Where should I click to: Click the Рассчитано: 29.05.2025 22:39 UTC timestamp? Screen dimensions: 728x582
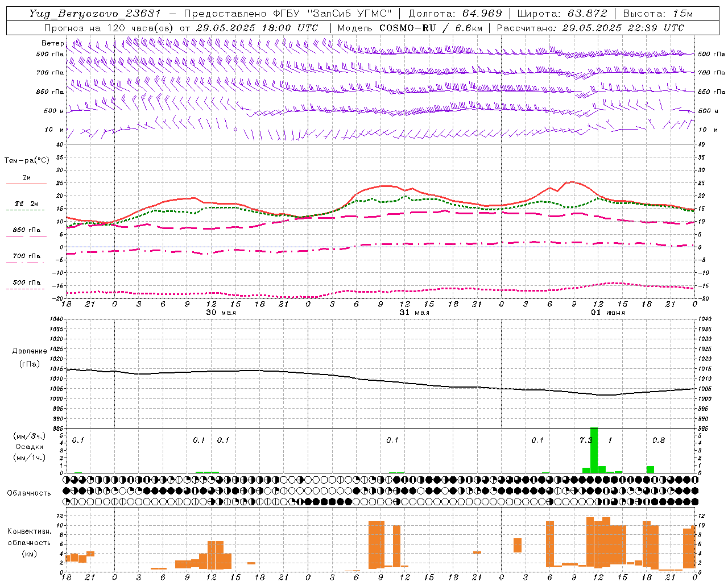[590, 28]
